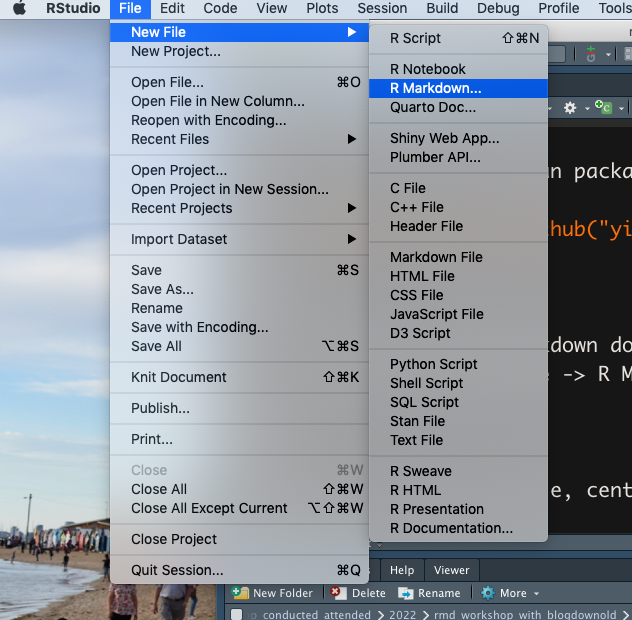Select Shell Script entry

[458, 383]
